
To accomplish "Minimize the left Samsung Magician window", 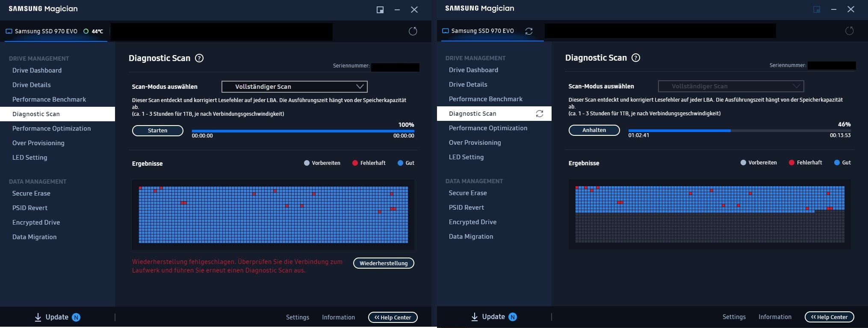I will click(397, 10).
